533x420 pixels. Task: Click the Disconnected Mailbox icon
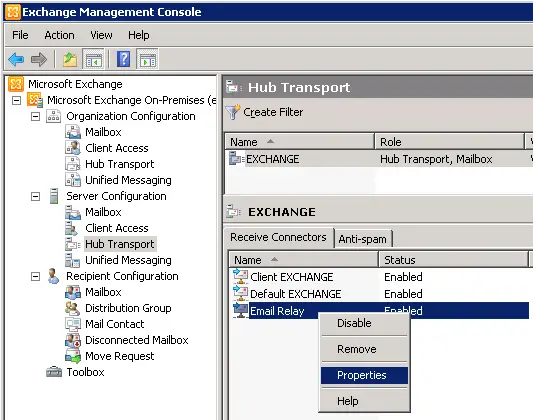(x=73, y=340)
